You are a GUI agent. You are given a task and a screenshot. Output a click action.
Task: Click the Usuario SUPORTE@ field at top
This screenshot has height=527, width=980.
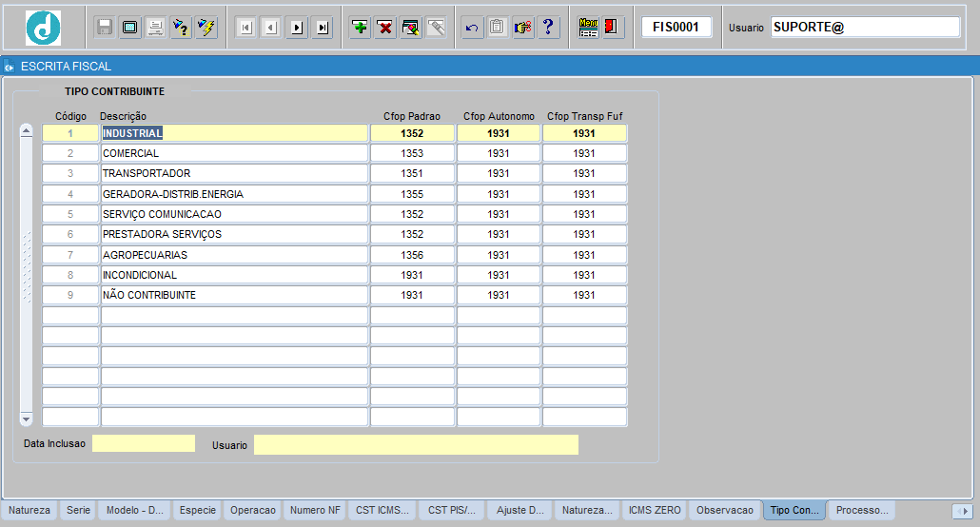[x=865, y=27]
